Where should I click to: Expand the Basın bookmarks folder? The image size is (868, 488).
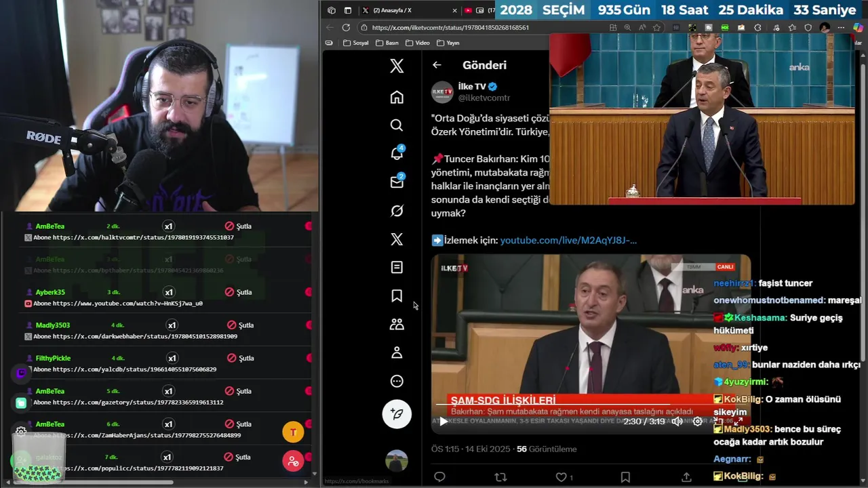coord(387,43)
